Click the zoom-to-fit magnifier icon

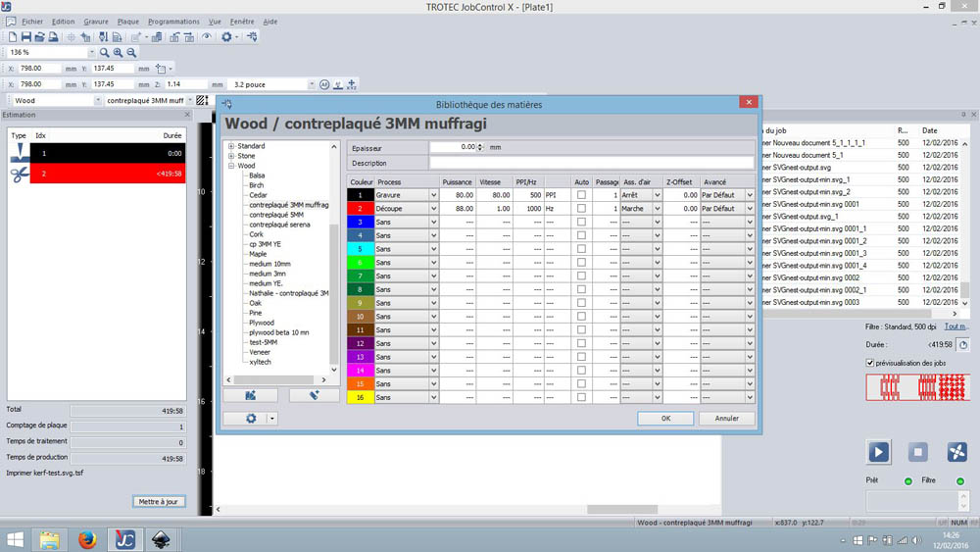coord(105,53)
